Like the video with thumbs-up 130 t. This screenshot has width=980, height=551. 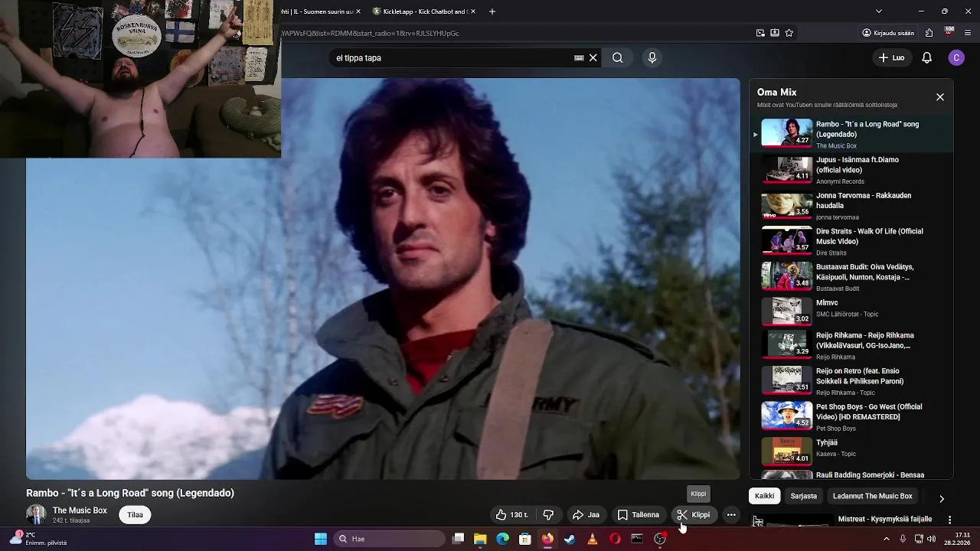(x=511, y=515)
